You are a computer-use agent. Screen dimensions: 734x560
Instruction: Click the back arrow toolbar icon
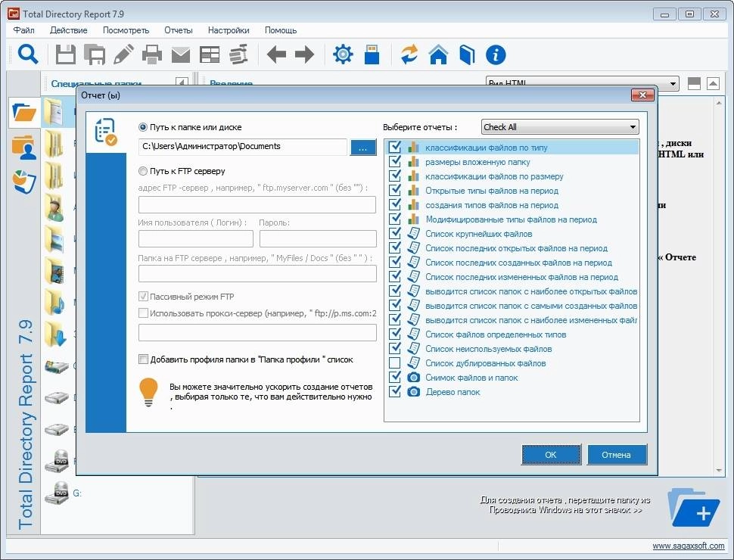click(276, 54)
